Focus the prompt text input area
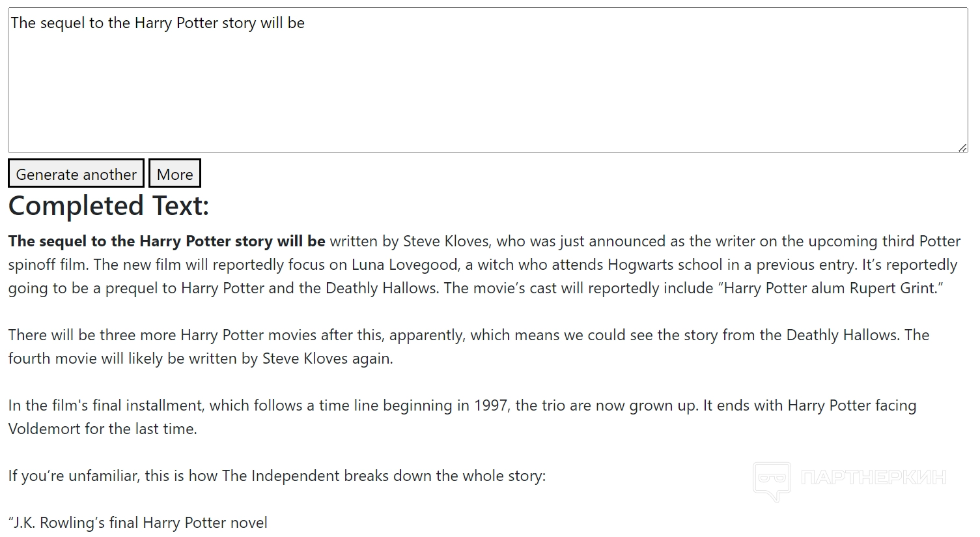 [x=487, y=80]
